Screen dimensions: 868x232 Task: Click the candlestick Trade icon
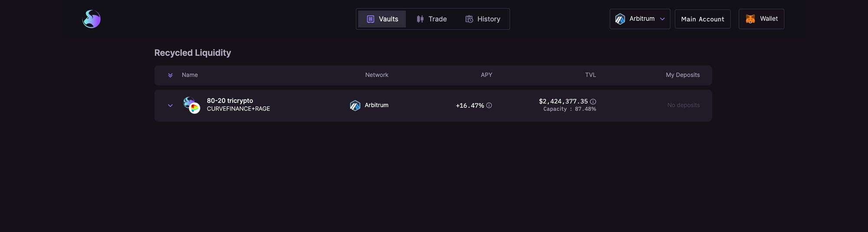(x=420, y=19)
